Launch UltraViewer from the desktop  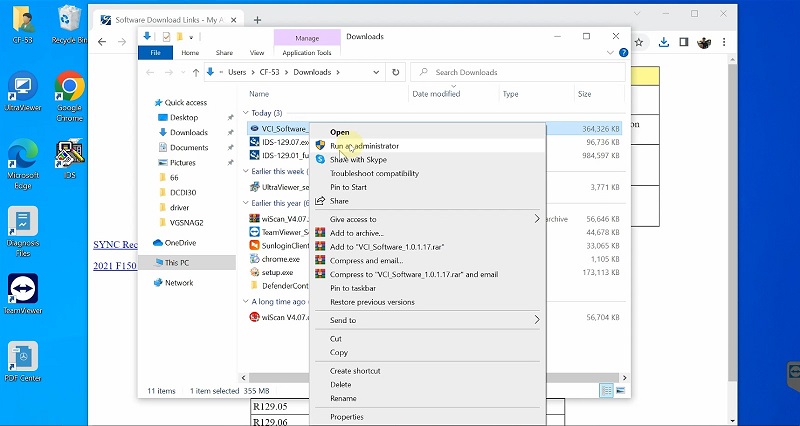22,92
